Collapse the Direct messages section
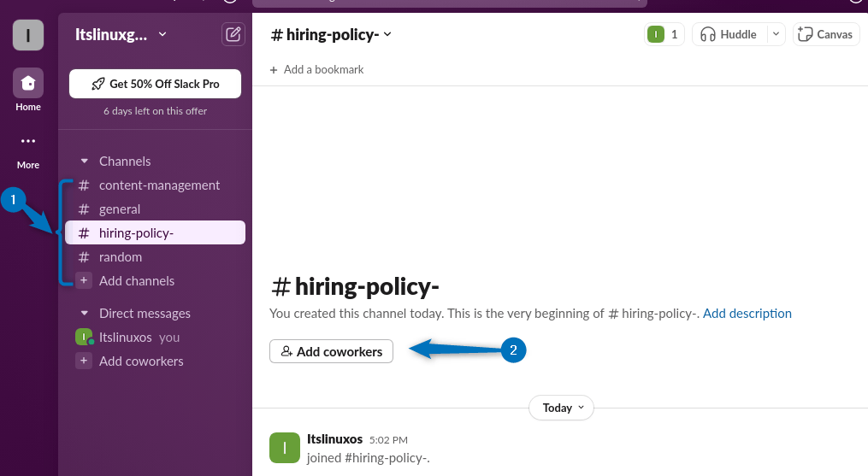This screenshot has width=868, height=476. click(x=84, y=314)
